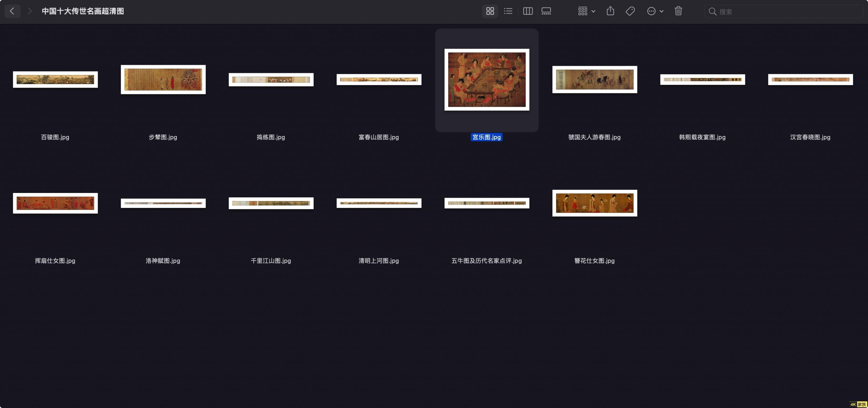868x408 pixels.
Task: Click the 搜索 search field
Action: tap(783, 11)
